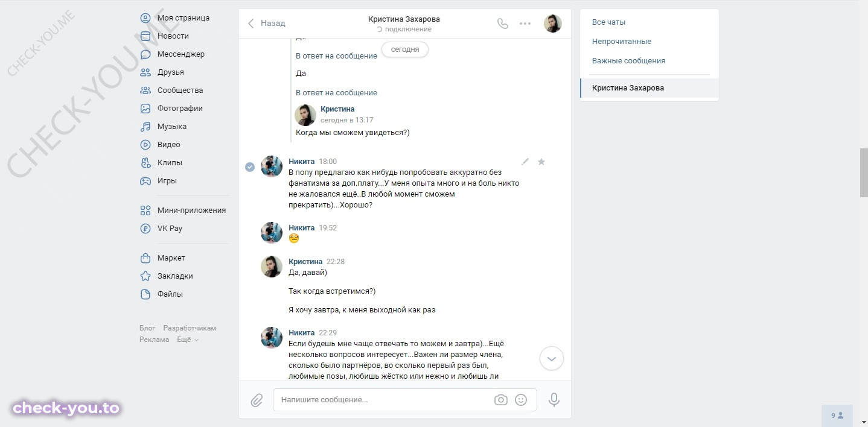Image resolution: width=868 pixels, height=427 pixels.
Task: Open the Музыка music icon
Action: (145, 127)
